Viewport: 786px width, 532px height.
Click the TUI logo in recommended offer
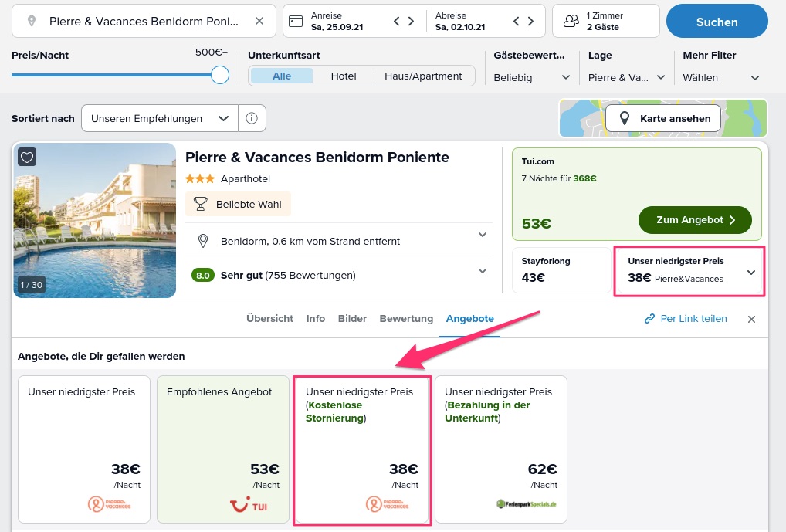[249, 504]
